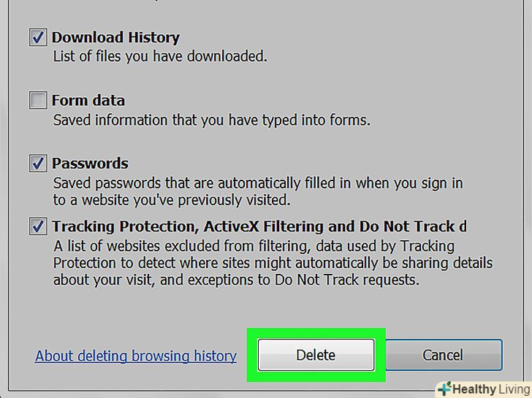Click 'A list of websites excluded from filtering' line
This screenshot has height=398, width=532.
254,245
